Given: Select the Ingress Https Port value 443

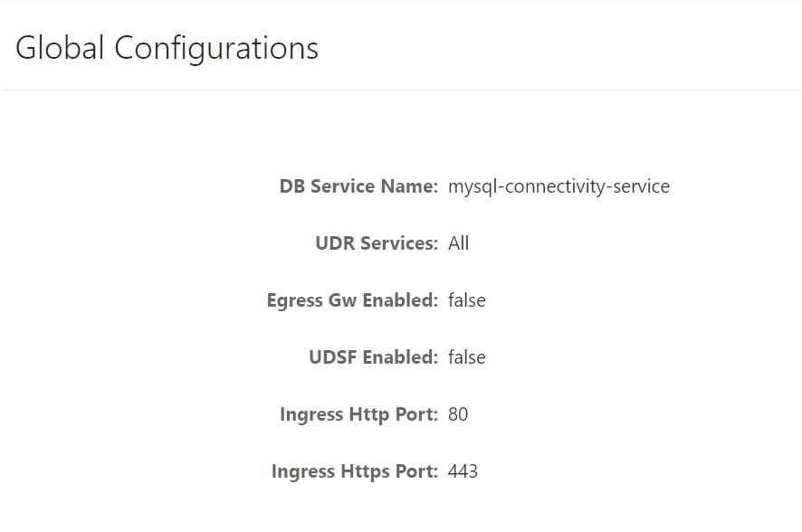Looking at the screenshot, I should pos(463,471).
